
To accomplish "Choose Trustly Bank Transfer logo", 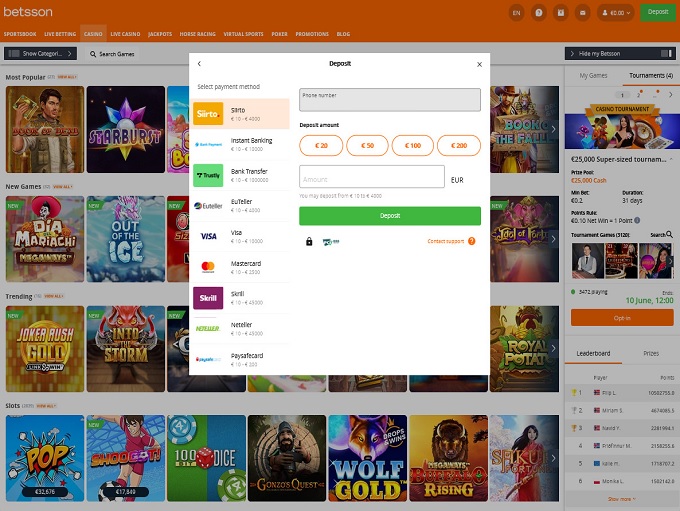I will pos(208,176).
